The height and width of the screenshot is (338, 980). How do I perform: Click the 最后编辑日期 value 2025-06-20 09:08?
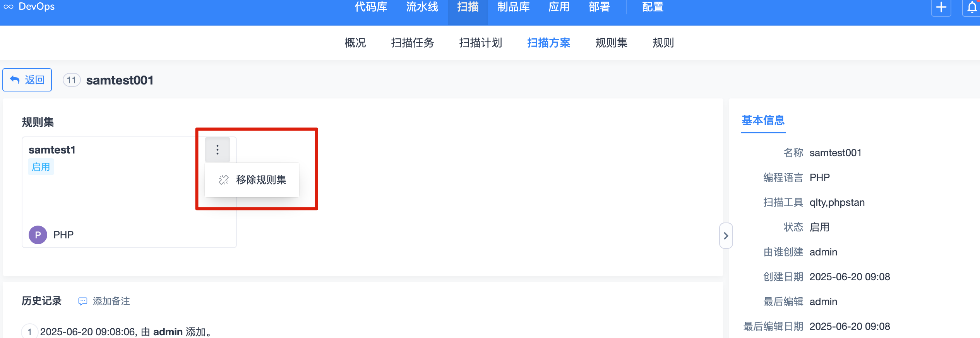[850, 326]
